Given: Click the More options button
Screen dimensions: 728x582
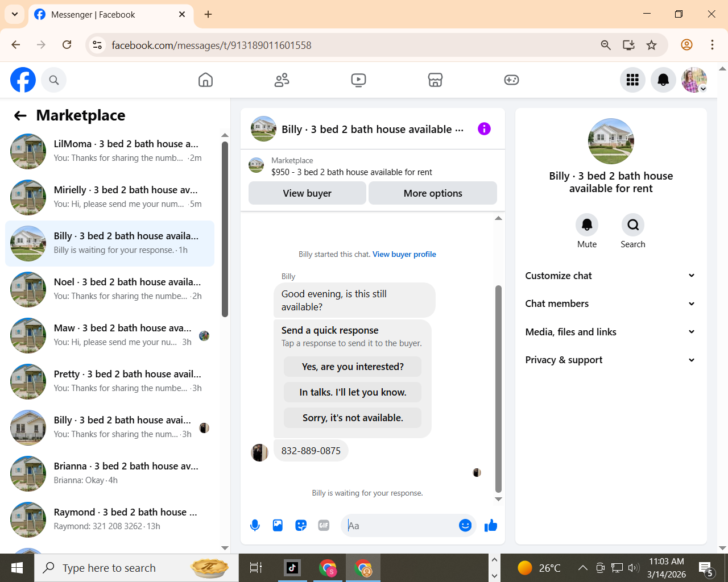Looking at the screenshot, I should click(x=433, y=193).
